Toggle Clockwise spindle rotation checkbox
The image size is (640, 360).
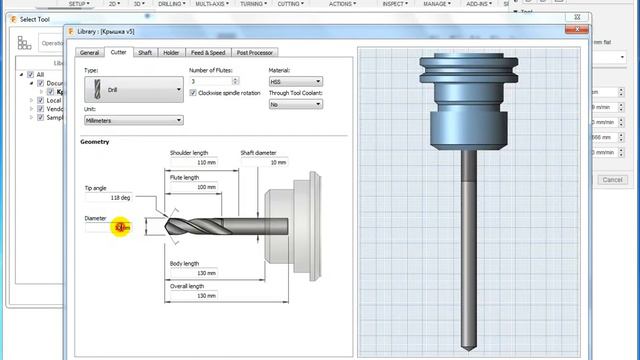pos(193,93)
